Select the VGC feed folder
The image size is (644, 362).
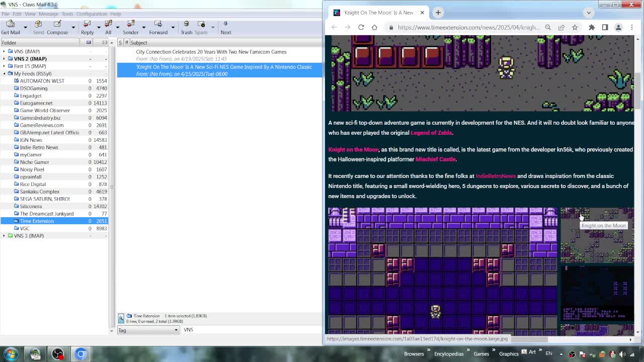click(25, 228)
